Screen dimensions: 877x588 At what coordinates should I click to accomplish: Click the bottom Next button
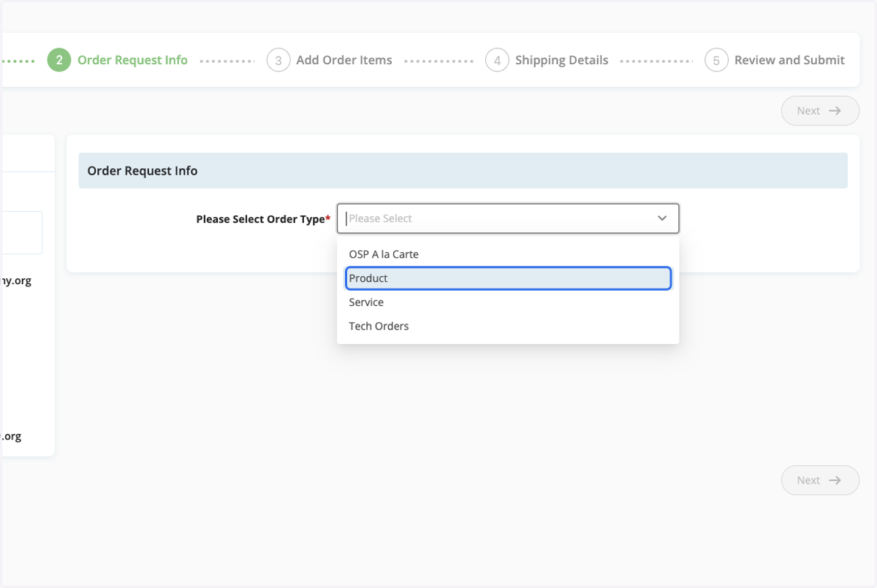[820, 481]
